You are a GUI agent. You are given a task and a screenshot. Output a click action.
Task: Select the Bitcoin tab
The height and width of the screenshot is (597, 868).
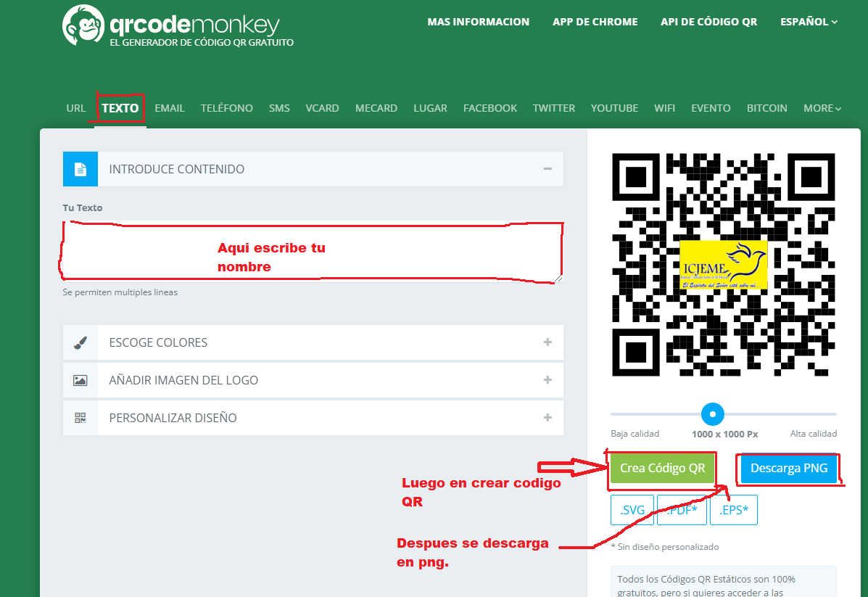(766, 108)
